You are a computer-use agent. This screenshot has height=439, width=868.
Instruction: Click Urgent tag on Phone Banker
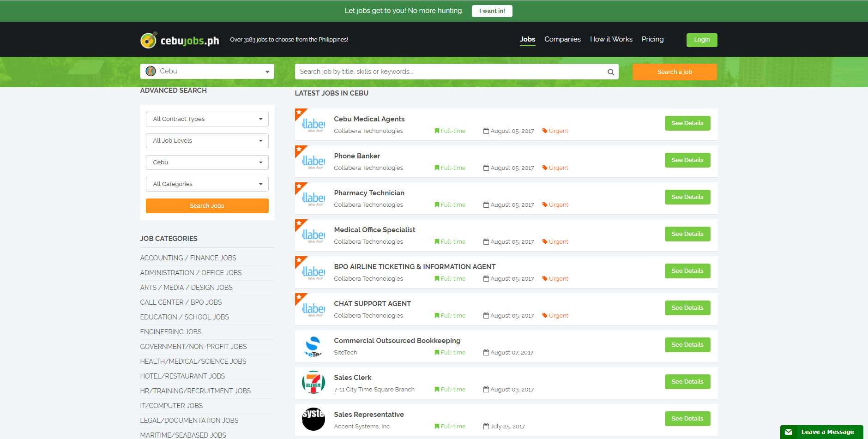[555, 168]
